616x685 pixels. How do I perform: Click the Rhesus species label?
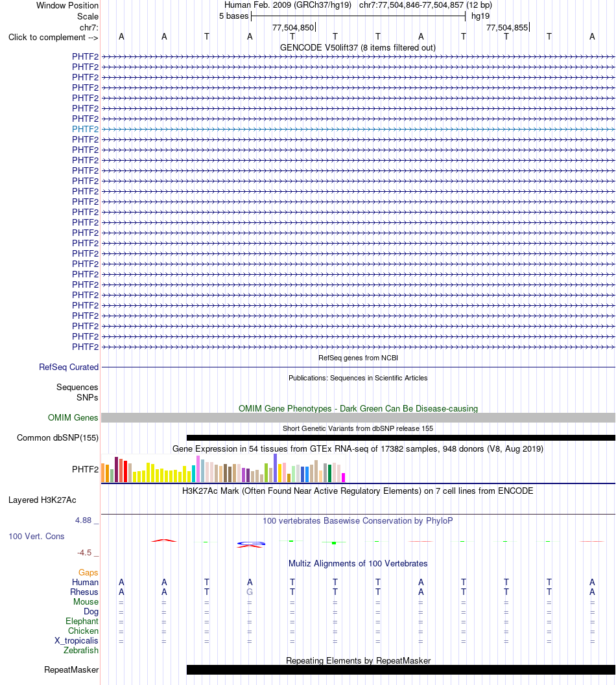pos(84,592)
